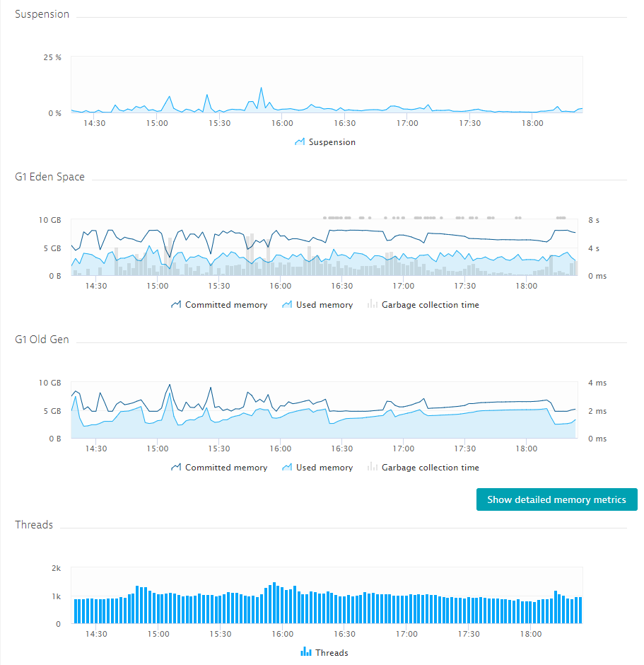
Task: Click the Threads bar chart legend icon
Action: click(x=307, y=652)
